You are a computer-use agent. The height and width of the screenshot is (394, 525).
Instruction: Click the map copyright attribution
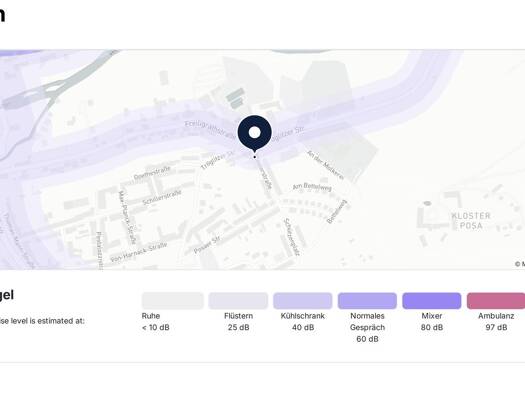tap(520, 264)
